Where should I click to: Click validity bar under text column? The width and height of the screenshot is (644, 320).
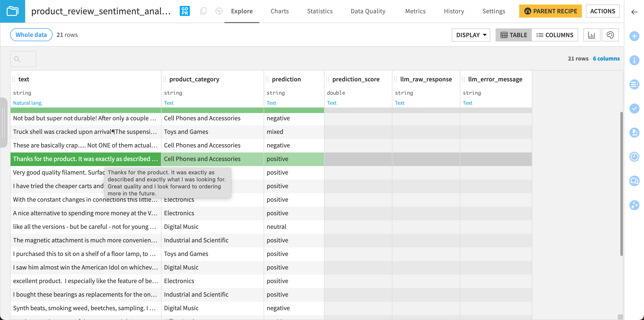[86, 110]
